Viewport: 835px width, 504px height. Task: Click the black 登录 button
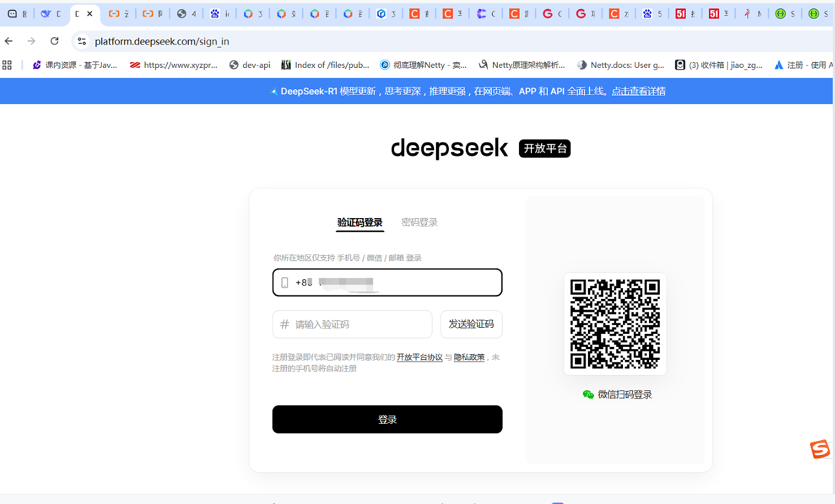387,419
